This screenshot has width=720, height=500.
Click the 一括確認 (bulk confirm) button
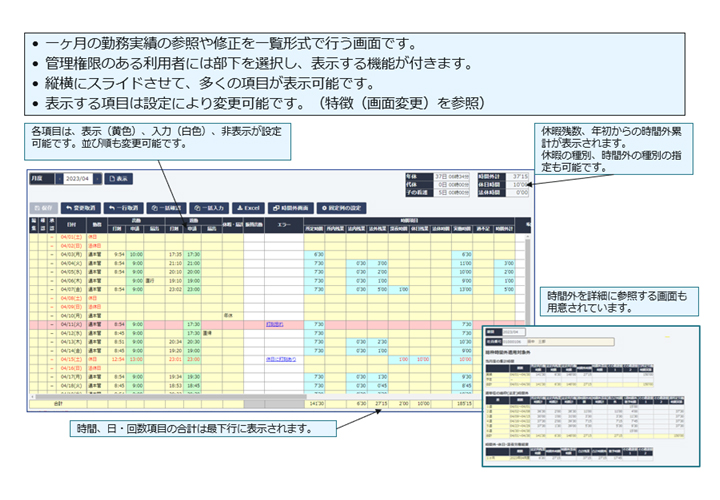pyautogui.click(x=166, y=208)
